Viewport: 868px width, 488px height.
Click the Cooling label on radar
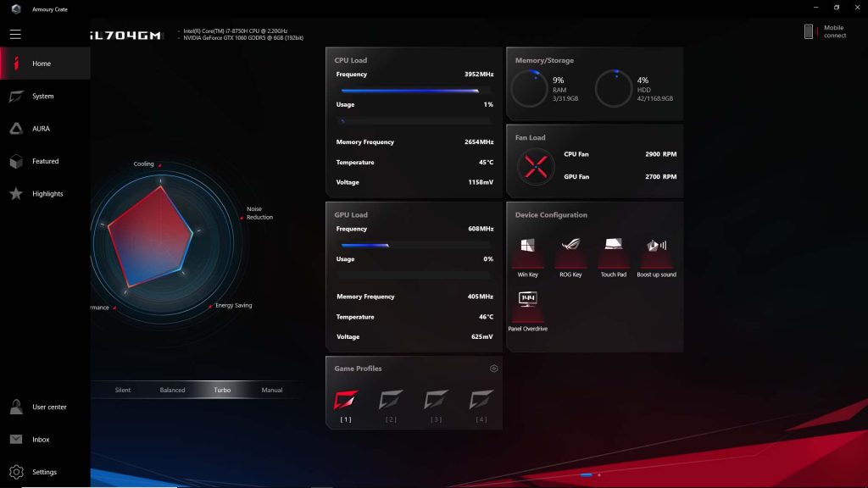tap(143, 164)
